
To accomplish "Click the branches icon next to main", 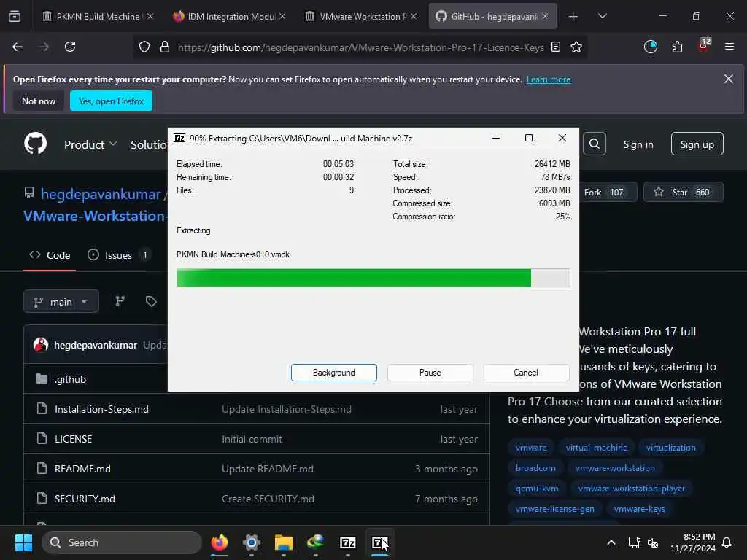I will (x=120, y=301).
